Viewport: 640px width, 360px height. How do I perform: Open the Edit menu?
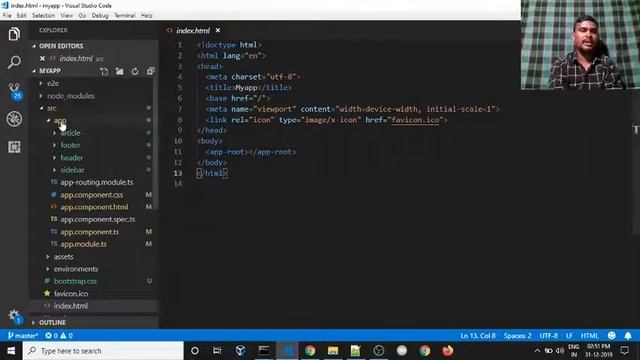(x=21, y=16)
